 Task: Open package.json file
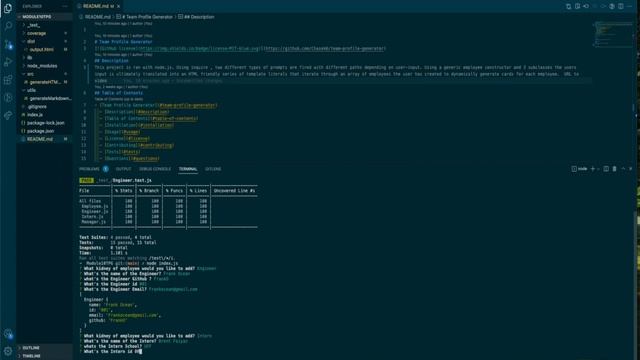click(44, 131)
